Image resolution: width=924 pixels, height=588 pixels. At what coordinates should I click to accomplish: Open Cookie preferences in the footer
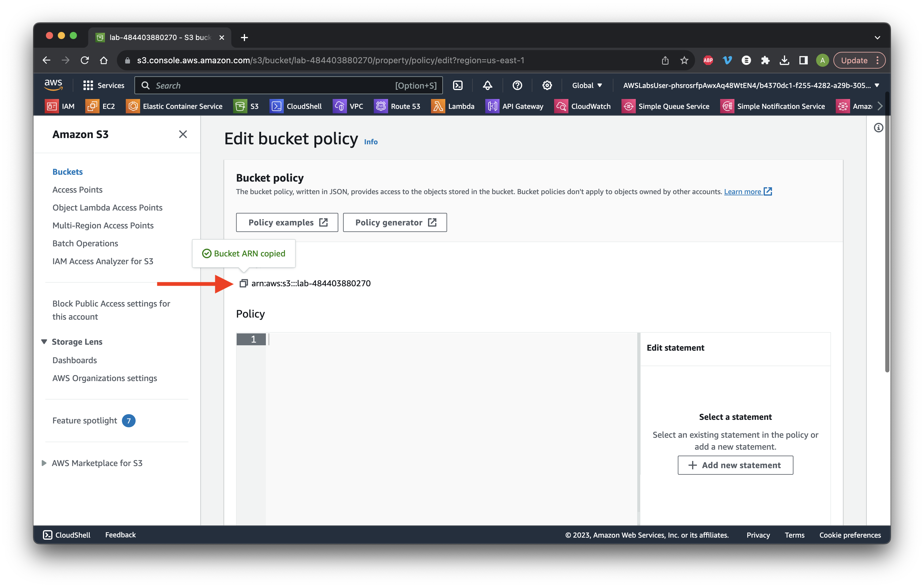[850, 535]
